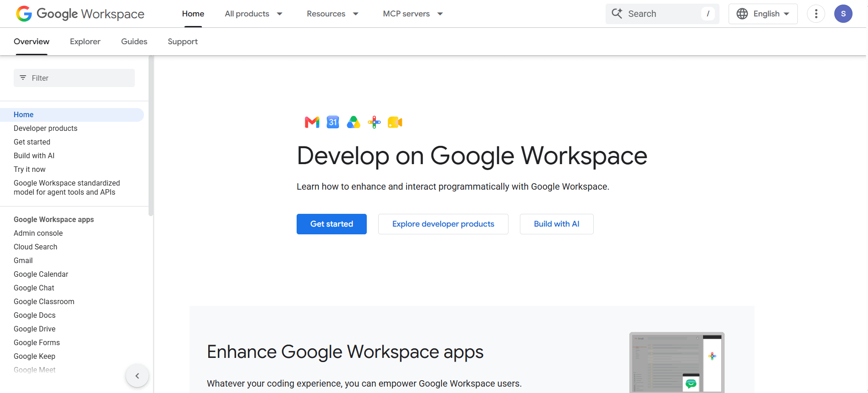The height and width of the screenshot is (393, 868).
Task: Click the blue Get started button
Action: (x=332, y=224)
